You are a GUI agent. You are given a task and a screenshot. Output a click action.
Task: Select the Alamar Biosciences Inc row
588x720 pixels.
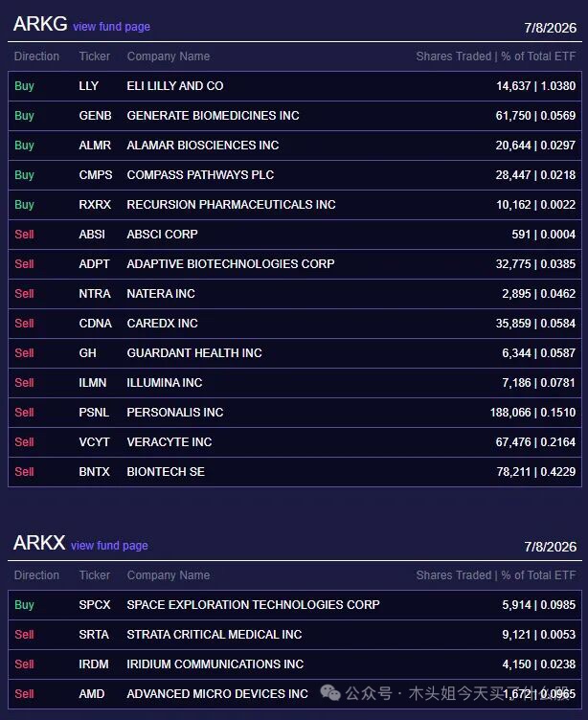(x=295, y=146)
